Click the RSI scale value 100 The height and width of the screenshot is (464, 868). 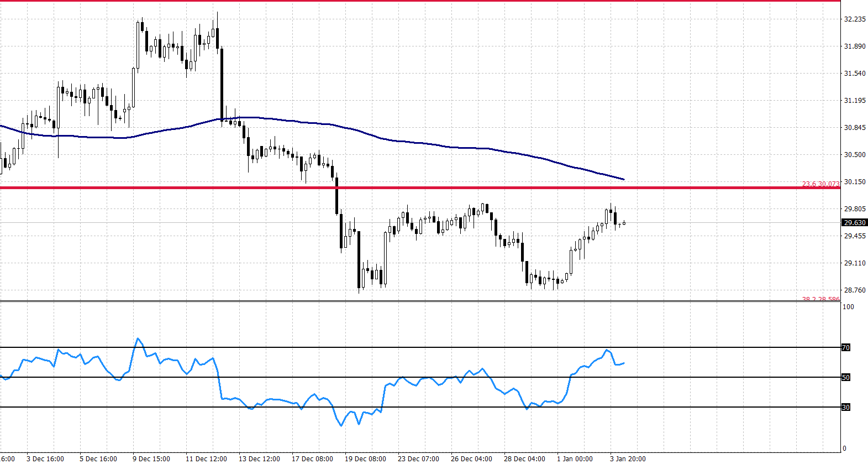848,306
